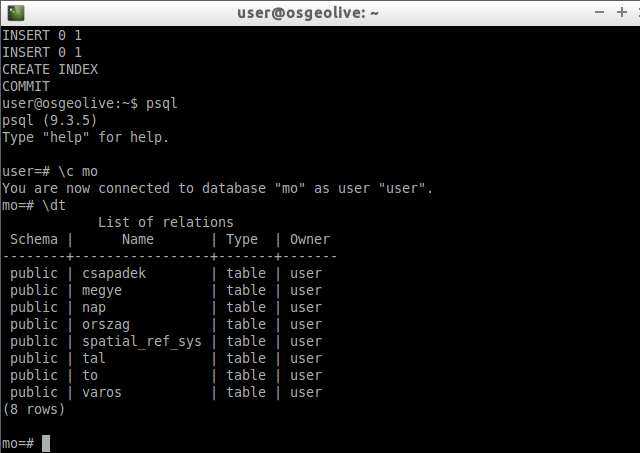Screen dimensions: 640x453
Task: Place cursor at mo=# prompt
Action: [46, 443]
